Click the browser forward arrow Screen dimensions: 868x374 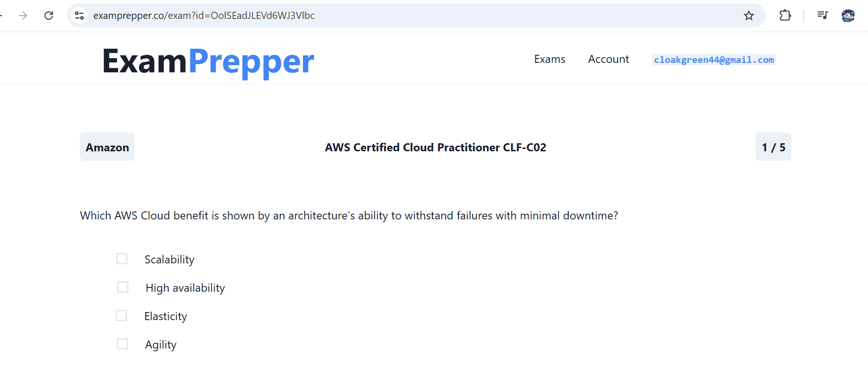point(23,16)
